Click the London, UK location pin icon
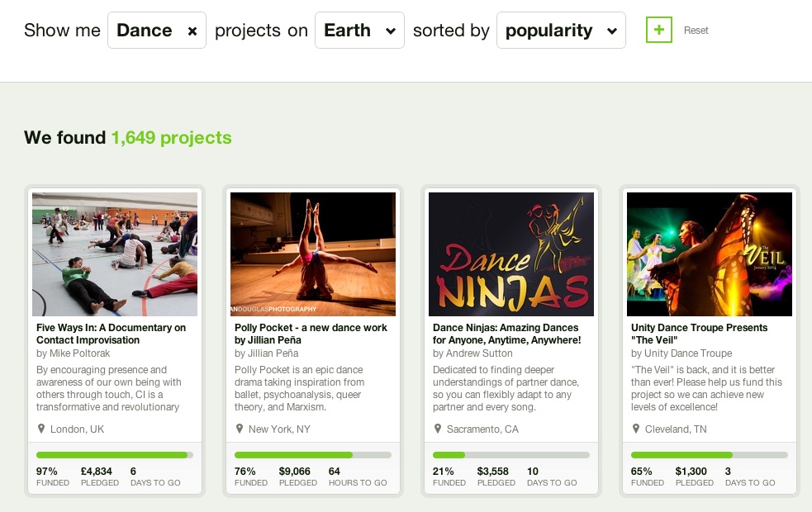812x512 pixels. [x=41, y=429]
